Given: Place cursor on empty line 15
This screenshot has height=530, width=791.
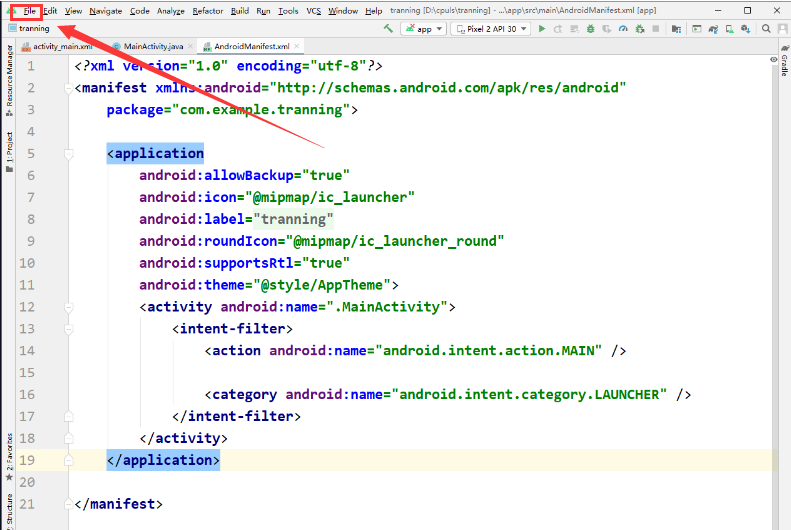Looking at the screenshot, I should click(422, 373).
